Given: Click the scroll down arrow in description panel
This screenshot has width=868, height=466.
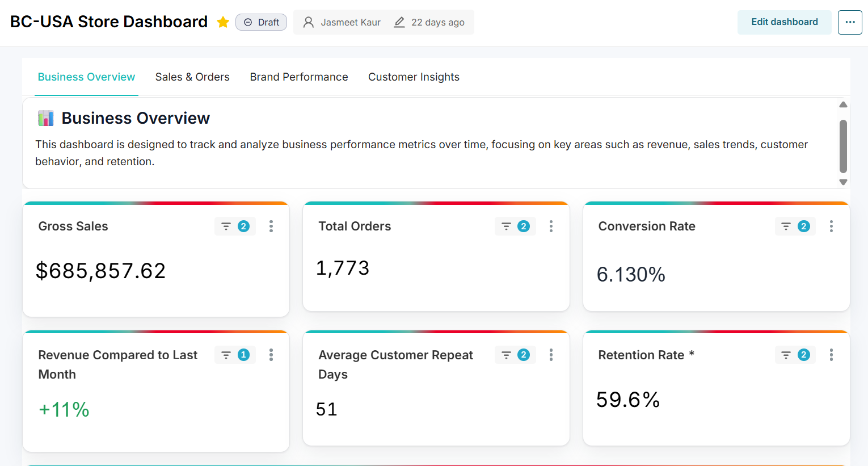Looking at the screenshot, I should pos(843,182).
